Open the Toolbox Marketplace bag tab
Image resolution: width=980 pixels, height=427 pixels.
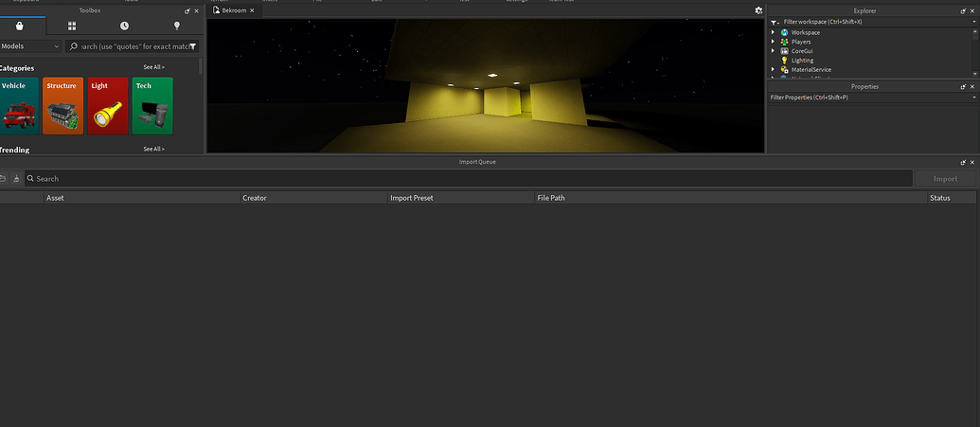point(19,26)
